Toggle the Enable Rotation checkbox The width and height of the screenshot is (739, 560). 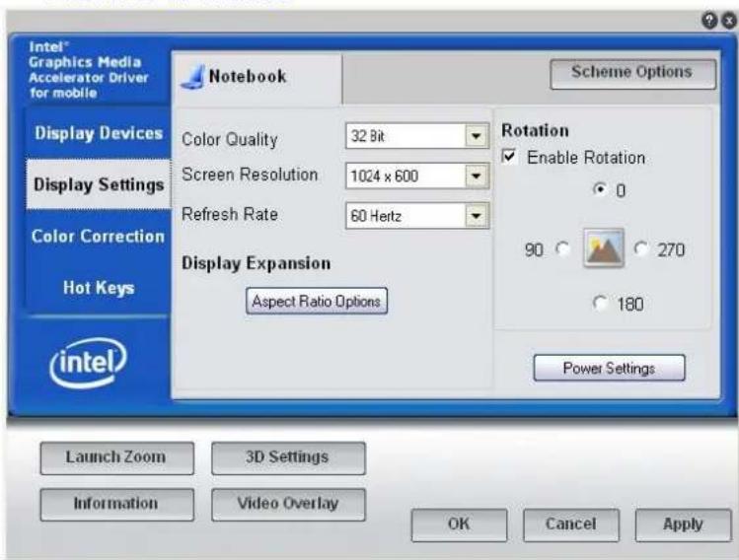(509, 156)
